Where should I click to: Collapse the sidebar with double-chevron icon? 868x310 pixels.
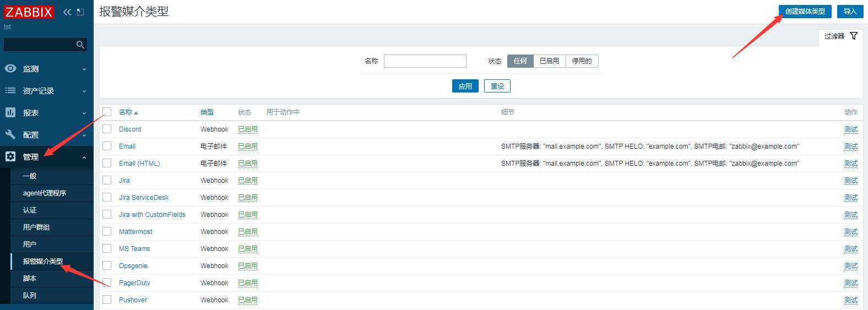pos(67,12)
